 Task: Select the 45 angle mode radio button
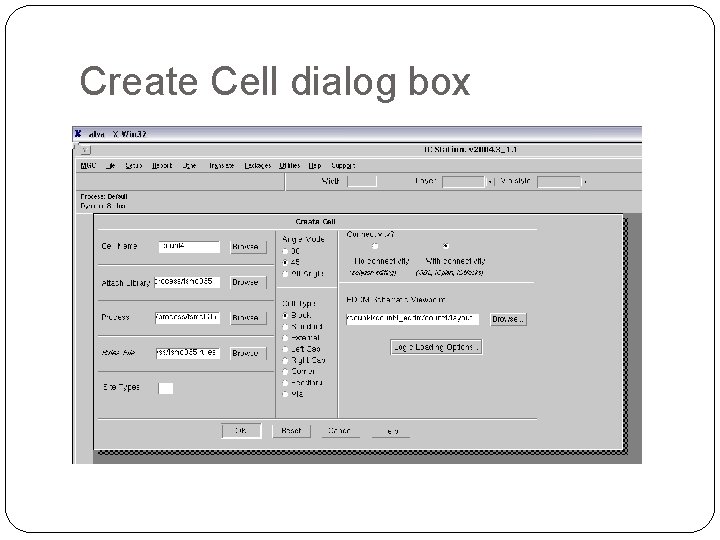coord(285,262)
